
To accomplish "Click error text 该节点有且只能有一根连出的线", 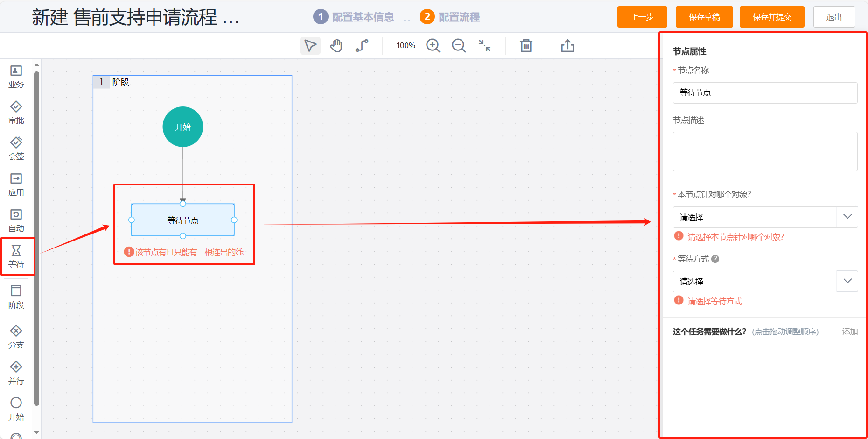I will click(x=189, y=252).
